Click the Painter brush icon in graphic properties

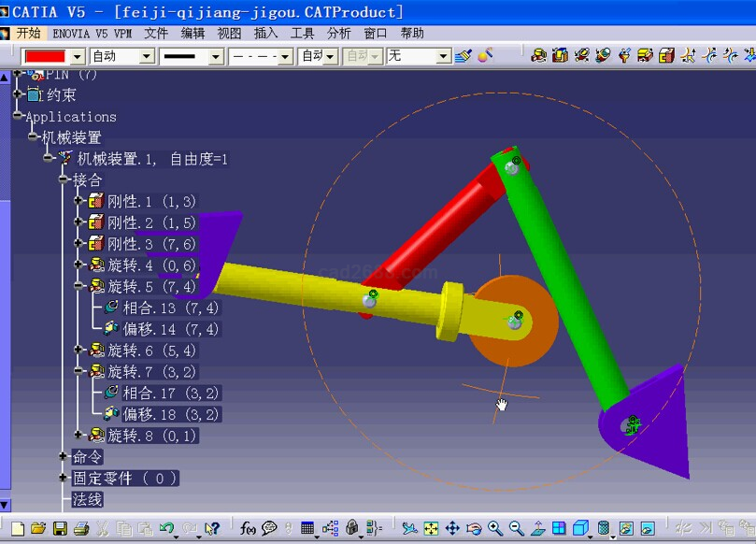[484, 56]
